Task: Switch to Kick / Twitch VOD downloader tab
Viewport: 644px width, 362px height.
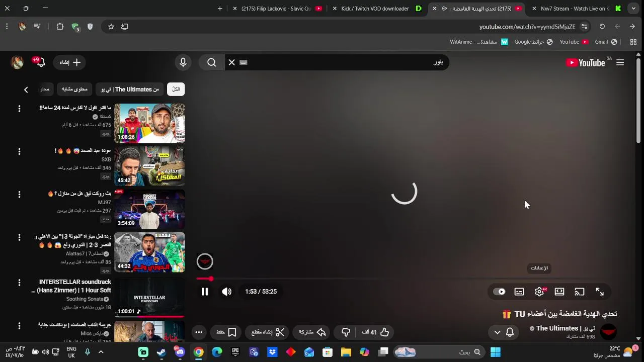Action: (x=377, y=9)
